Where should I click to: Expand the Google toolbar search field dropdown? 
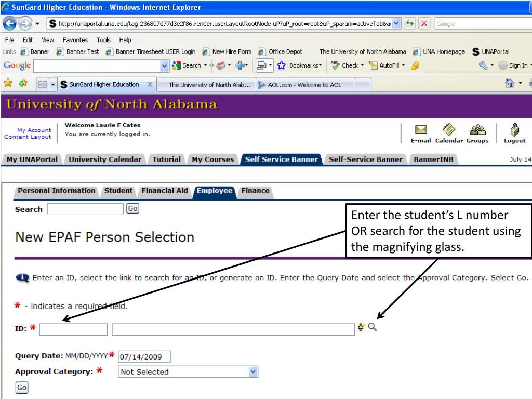(164, 65)
